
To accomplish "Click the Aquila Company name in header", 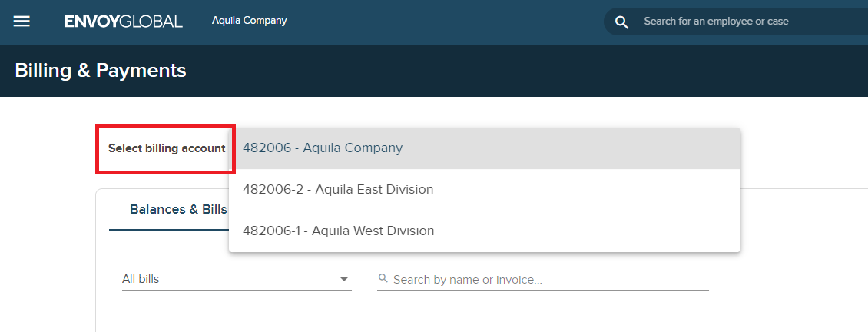I will tap(249, 21).
